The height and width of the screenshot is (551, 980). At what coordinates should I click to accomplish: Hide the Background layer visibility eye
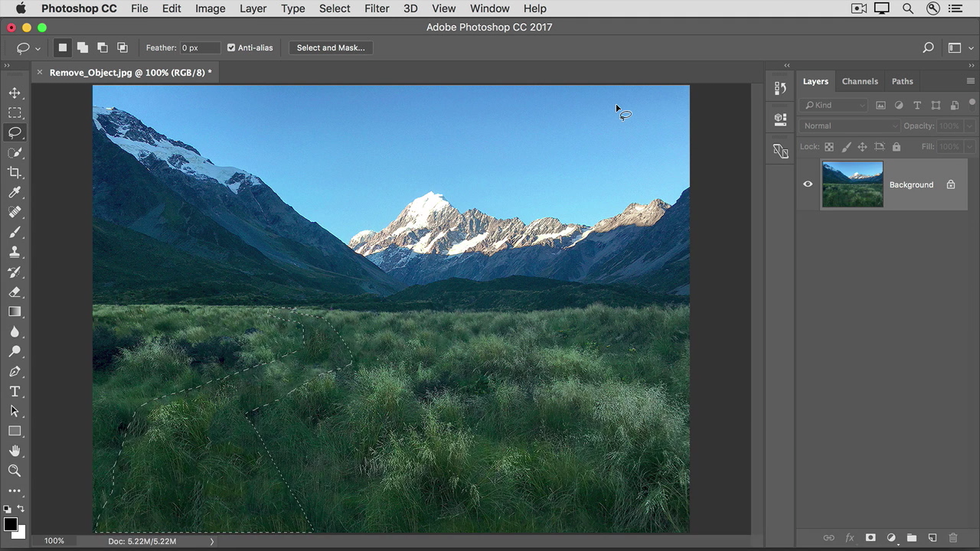pos(808,184)
